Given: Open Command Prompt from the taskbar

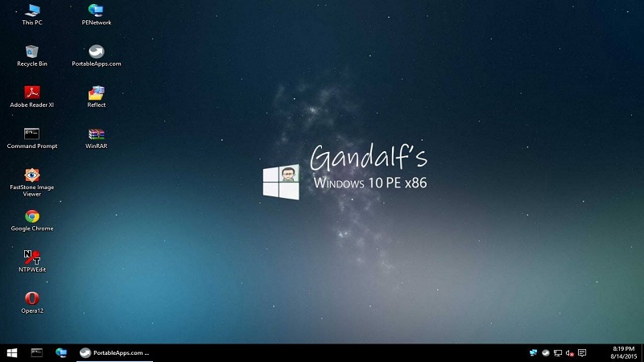Looking at the screenshot, I should [x=37, y=353].
